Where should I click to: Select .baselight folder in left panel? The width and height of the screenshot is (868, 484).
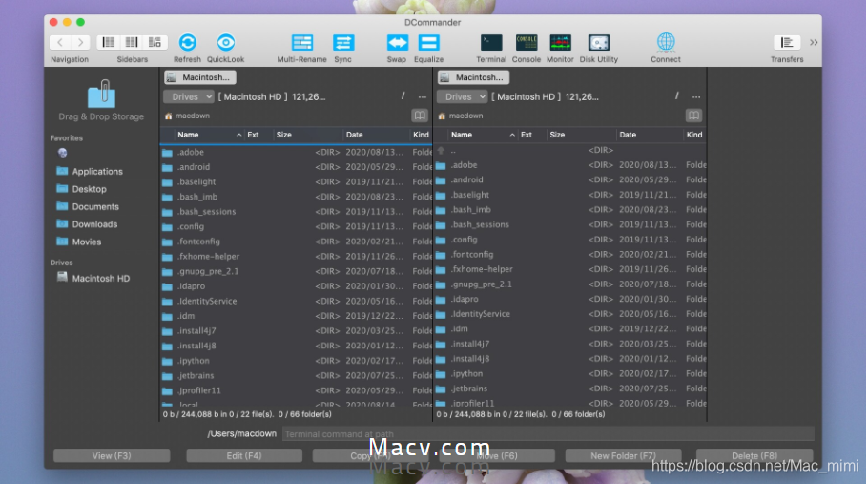click(296, 181)
